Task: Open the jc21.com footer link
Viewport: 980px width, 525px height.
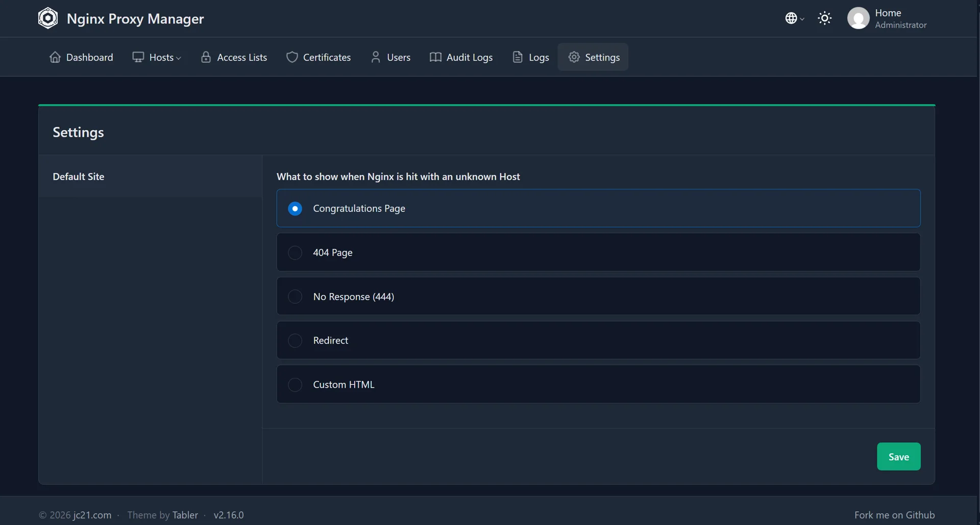Action: pyautogui.click(x=92, y=515)
